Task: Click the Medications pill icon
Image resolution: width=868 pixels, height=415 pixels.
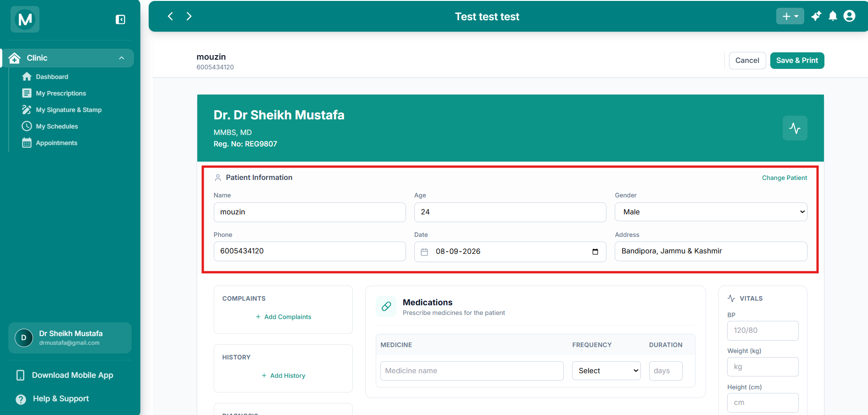Action: tap(386, 306)
